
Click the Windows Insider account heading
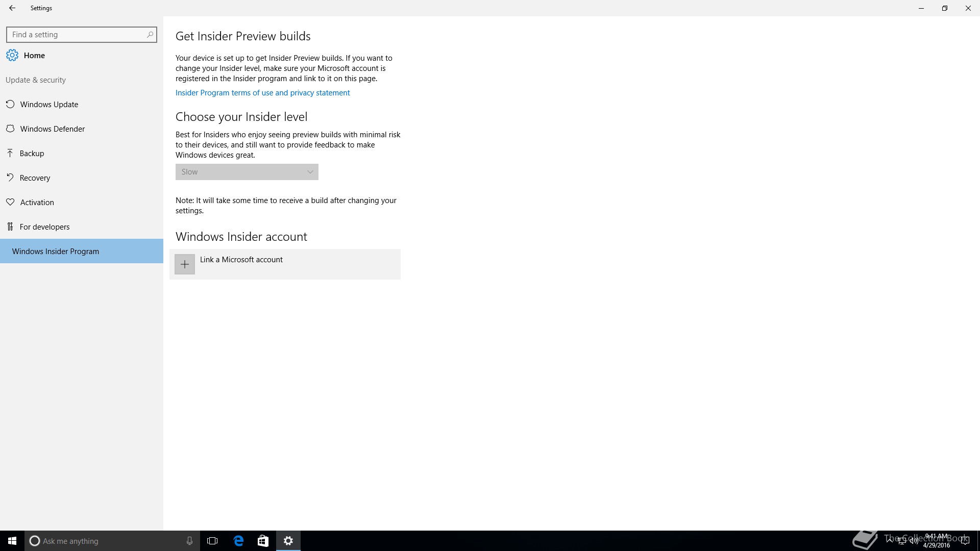[x=241, y=237]
